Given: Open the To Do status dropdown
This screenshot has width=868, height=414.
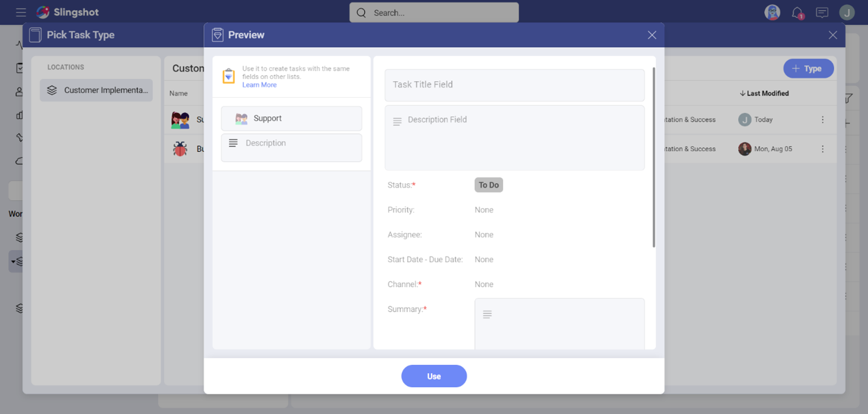Looking at the screenshot, I should coord(489,185).
